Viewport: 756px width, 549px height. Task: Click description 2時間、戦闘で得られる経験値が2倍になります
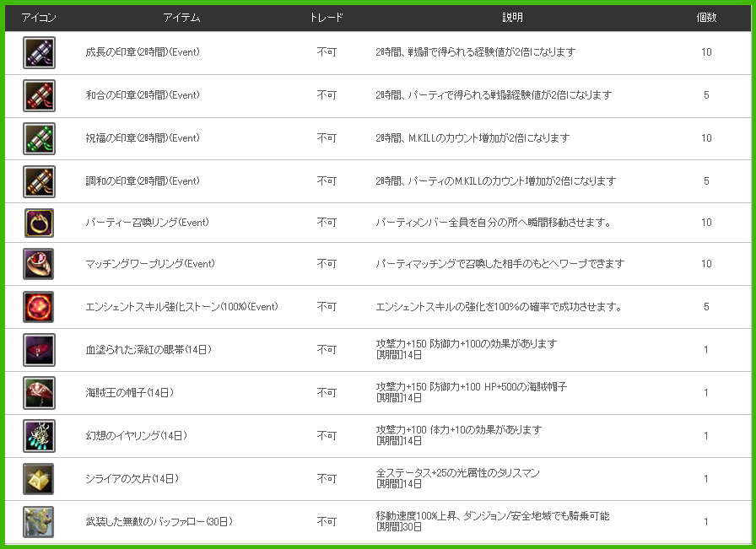point(475,51)
